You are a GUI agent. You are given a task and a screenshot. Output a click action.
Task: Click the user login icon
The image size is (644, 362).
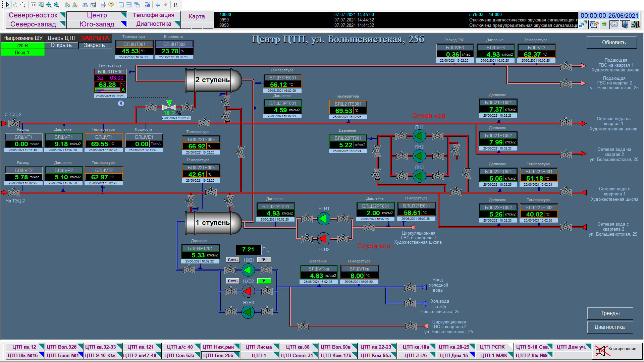click(x=67, y=5)
